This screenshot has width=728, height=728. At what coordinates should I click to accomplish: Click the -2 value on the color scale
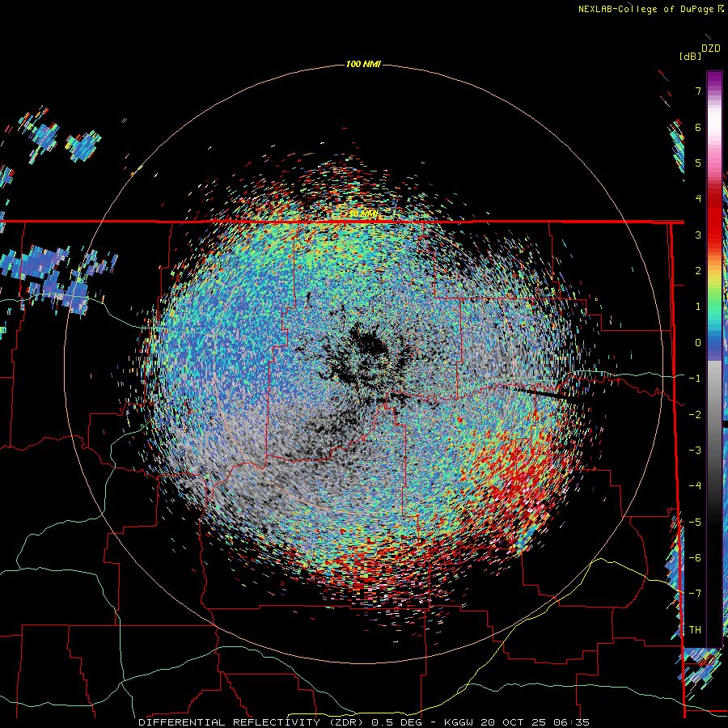695,415
